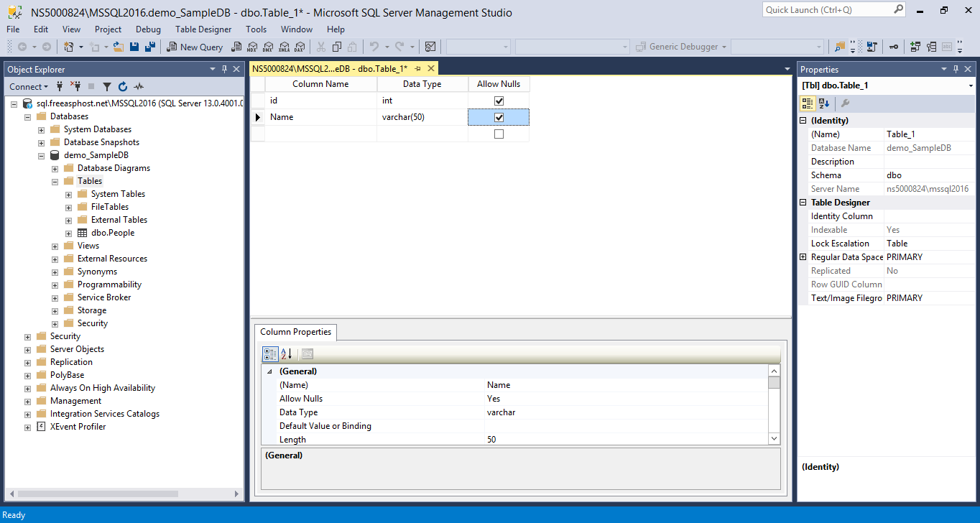Select the XEvent Profiler tree item
980x523 pixels.
(78, 427)
